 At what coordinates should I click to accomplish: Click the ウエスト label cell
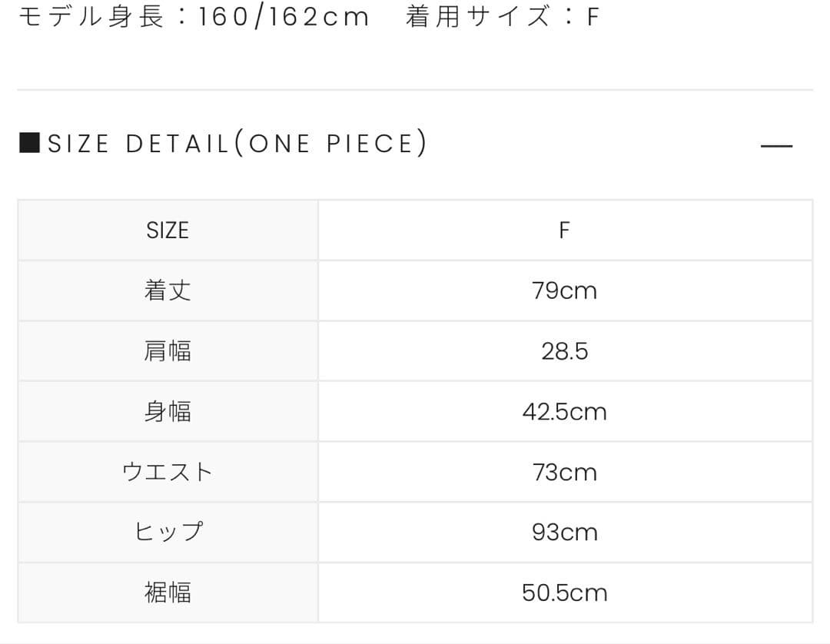point(167,472)
